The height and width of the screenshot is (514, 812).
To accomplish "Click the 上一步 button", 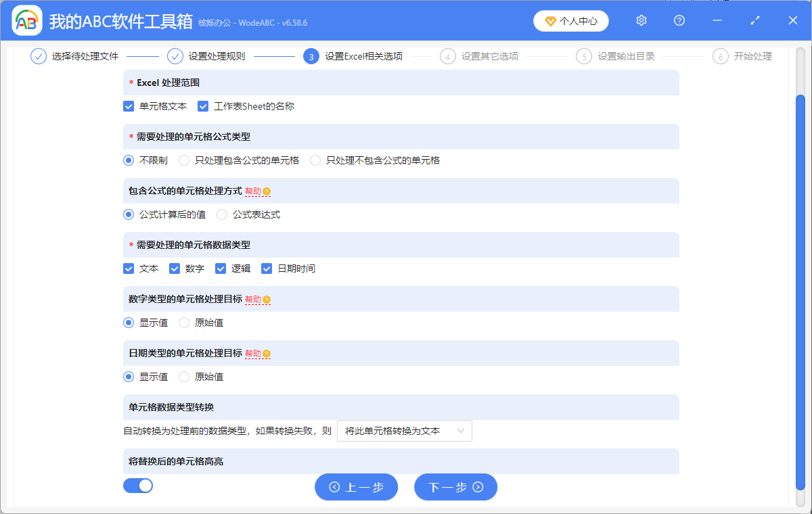I will 357,486.
